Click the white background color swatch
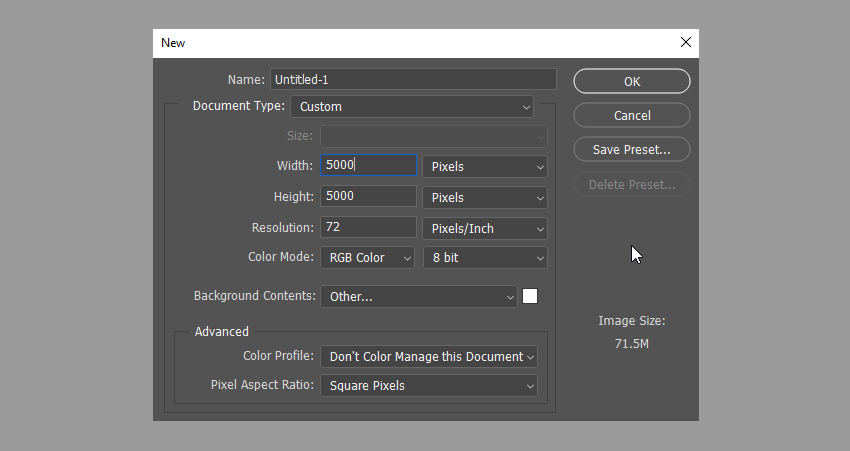This screenshot has height=451, width=850. pos(530,296)
